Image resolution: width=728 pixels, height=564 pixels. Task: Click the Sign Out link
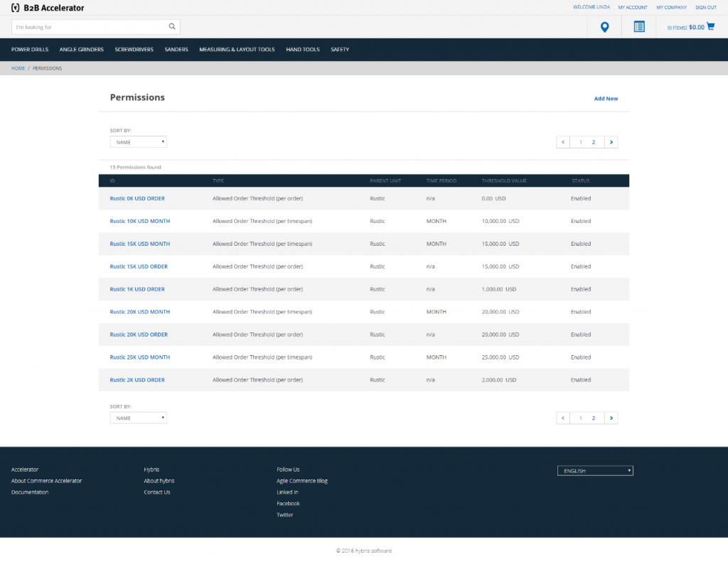(706, 7)
